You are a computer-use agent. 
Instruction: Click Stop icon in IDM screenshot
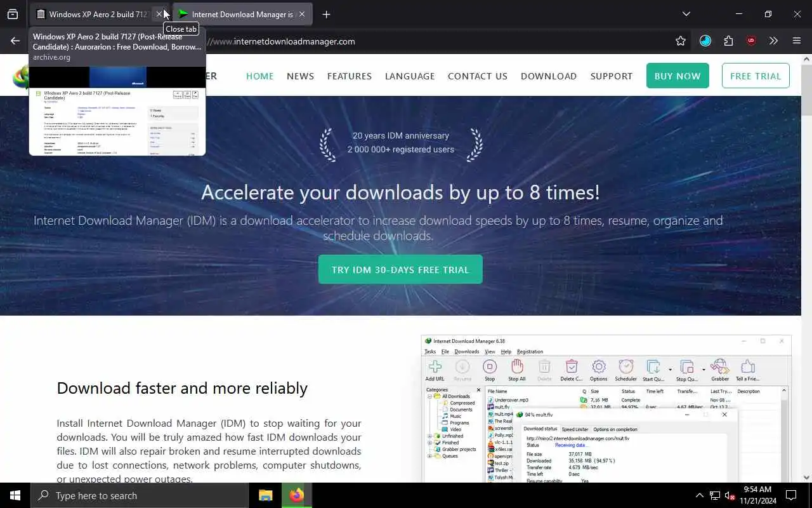coord(490,370)
